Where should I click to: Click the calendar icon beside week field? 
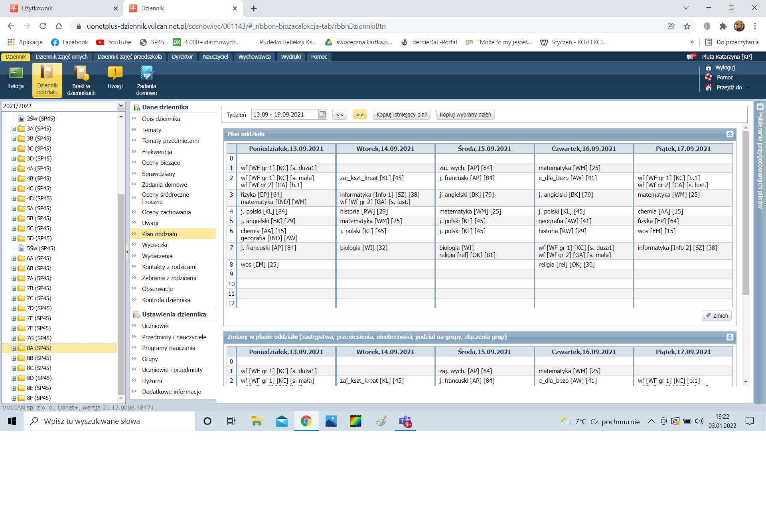pyautogui.click(x=323, y=115)
